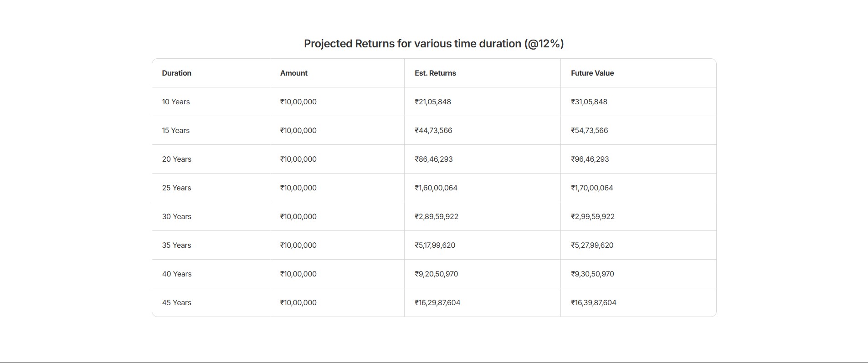
Task: Click the ₹86,46,293 estimated returns value
Action: coord(434,159)
